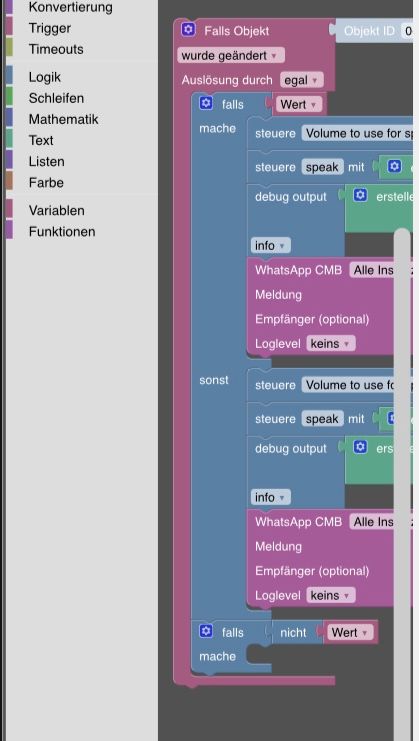Click gear icon on second debug output block
The image size is (419, 741).
pyautogui.click(x=360, y=447)
